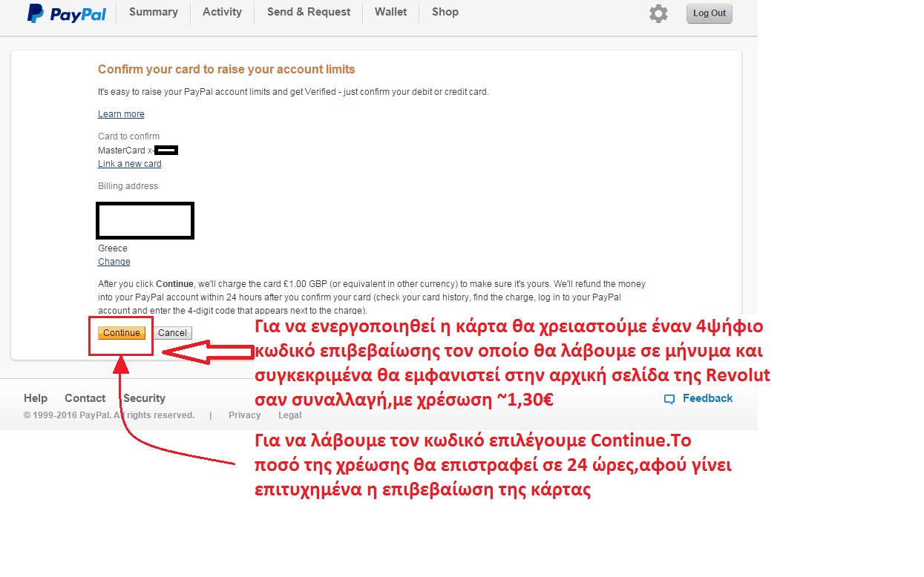
Task: Open the Activity tab
Action: (x=222, y=12)
